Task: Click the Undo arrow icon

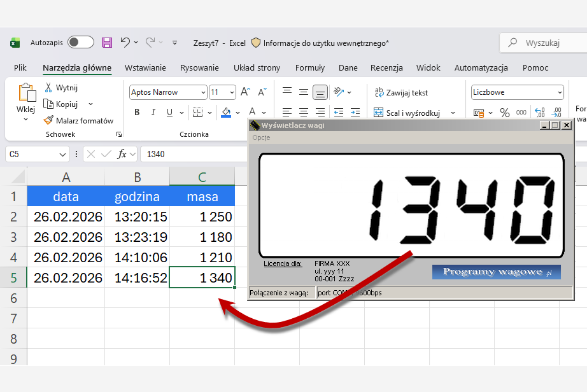Action: 125,43
